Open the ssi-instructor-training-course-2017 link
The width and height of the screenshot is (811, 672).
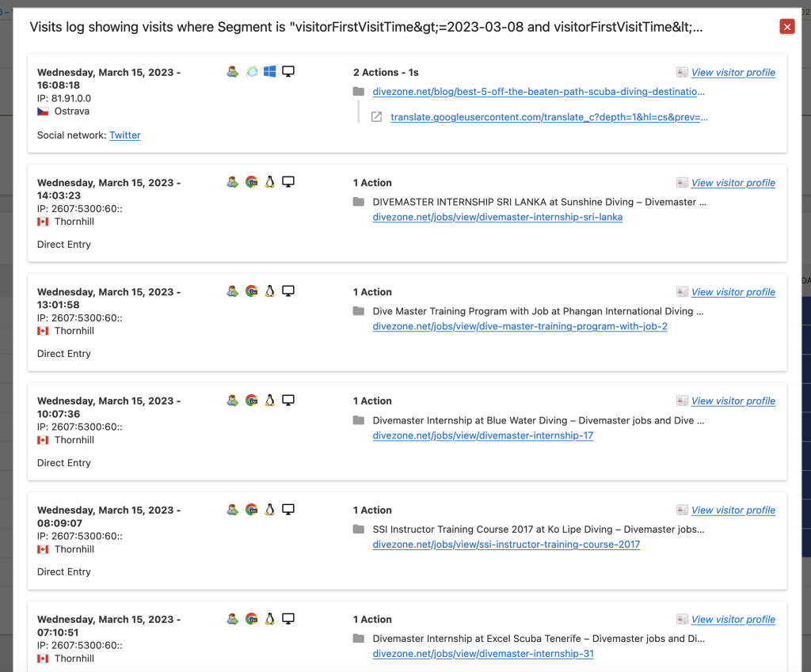506,545
